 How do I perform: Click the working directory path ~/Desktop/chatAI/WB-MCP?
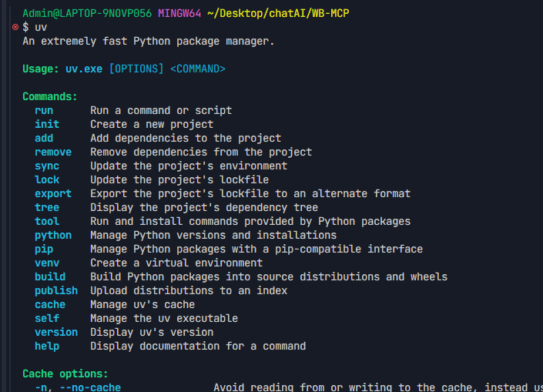tap(278, 14)
